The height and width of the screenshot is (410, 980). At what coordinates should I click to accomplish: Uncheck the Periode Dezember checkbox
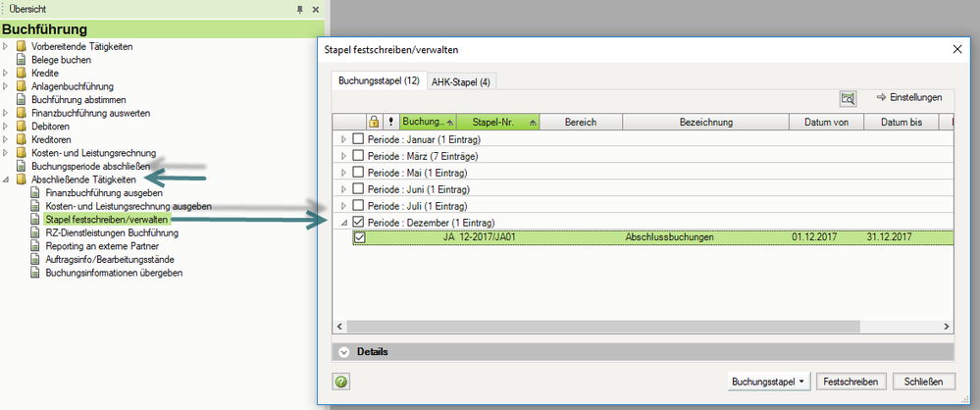click(x=358, y=223)
